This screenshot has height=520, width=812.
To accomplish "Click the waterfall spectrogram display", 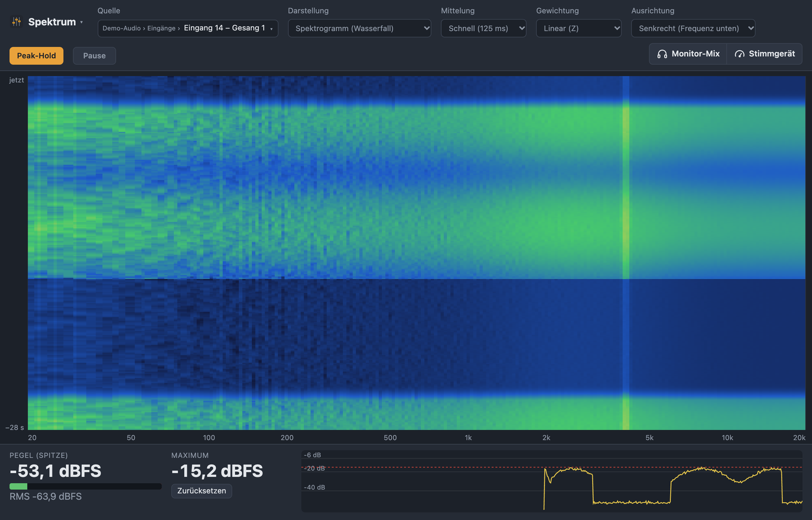I will [417, 253].
